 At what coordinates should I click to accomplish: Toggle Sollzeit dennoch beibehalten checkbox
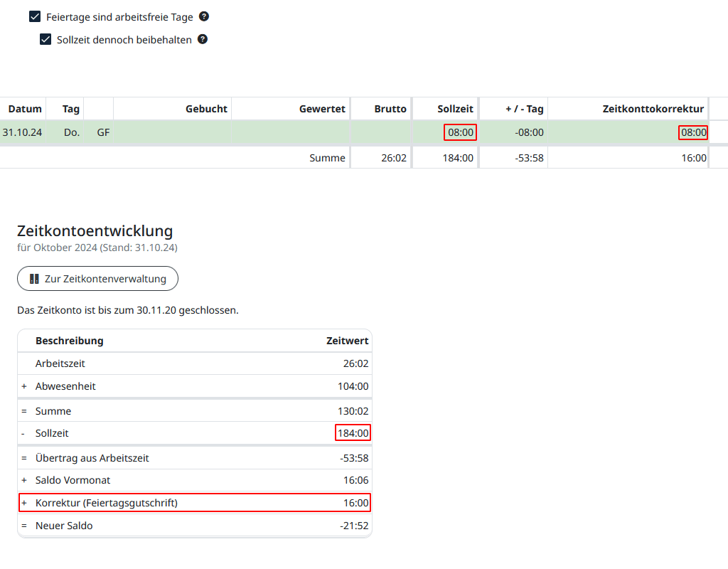[x=45, y=40]
